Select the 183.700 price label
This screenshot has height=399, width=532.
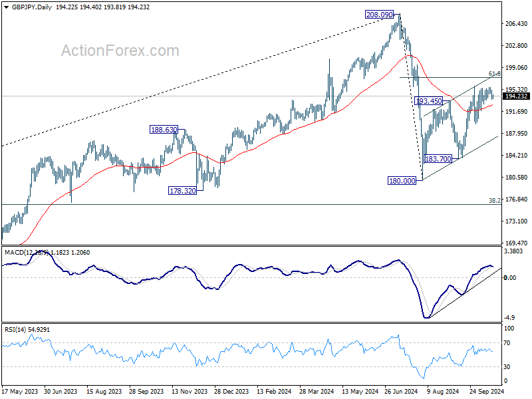[438, 159]
